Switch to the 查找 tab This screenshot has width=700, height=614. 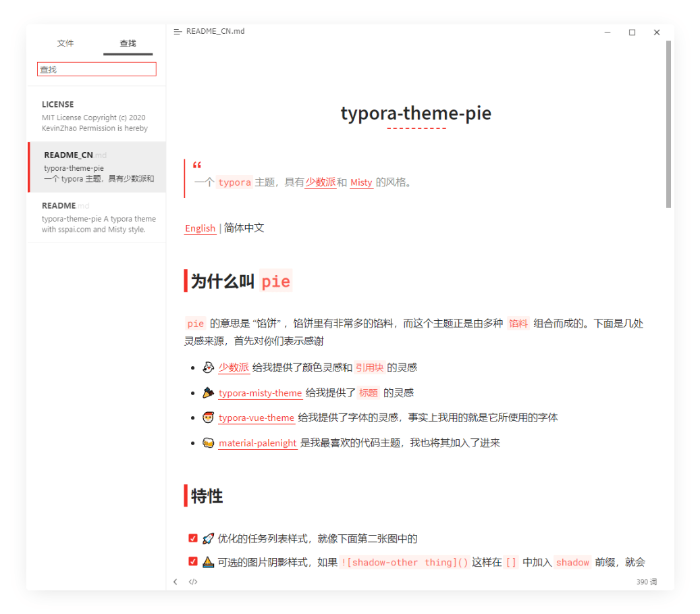128,43
